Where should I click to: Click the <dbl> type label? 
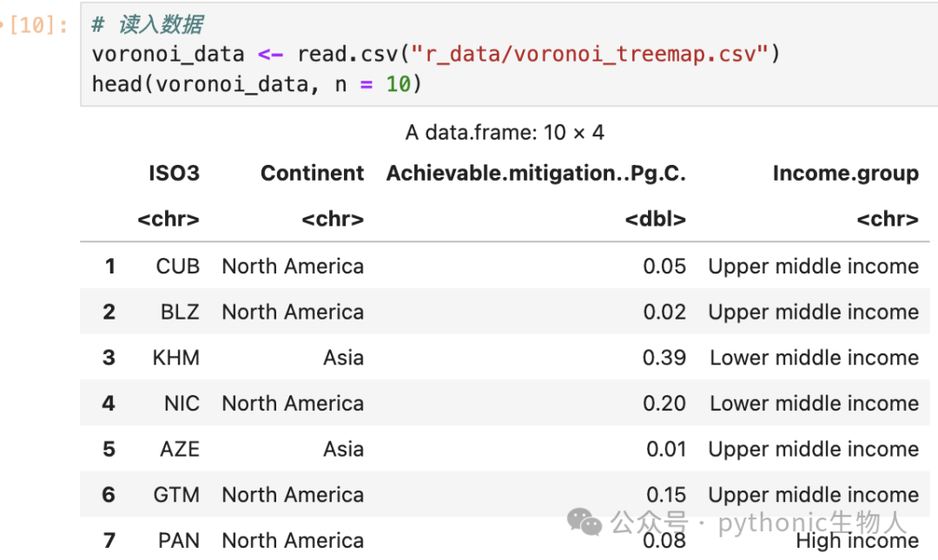pyautogui.click(x=656, y=219)
